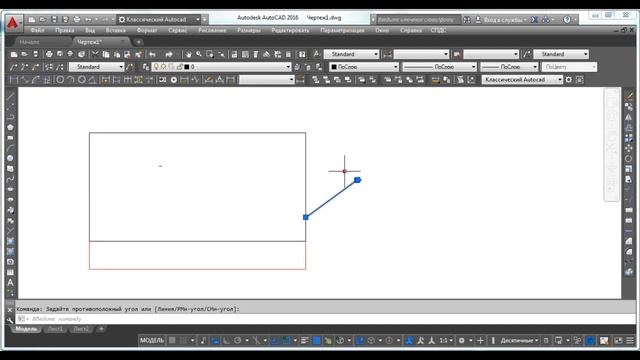Open the status bar customization menu icon
Screen dimensions: 640x360
coord(630,340)
